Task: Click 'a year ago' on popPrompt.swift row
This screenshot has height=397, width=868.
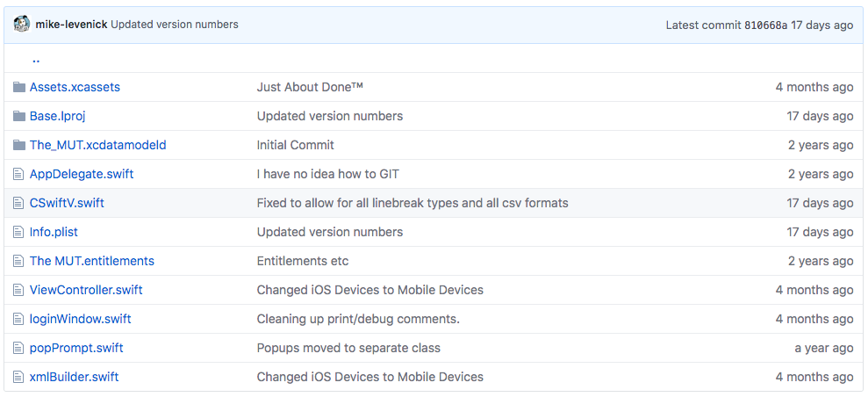Action: point(824,348)
